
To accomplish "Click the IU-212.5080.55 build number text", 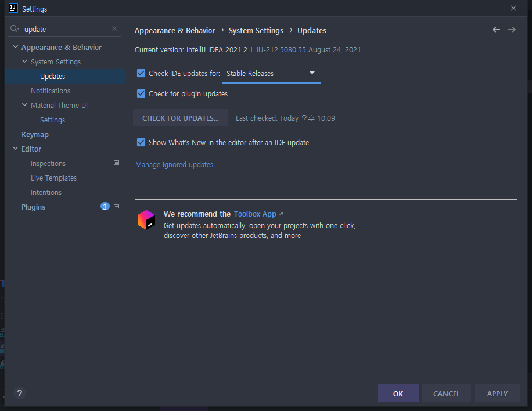I will coord(281,50).
